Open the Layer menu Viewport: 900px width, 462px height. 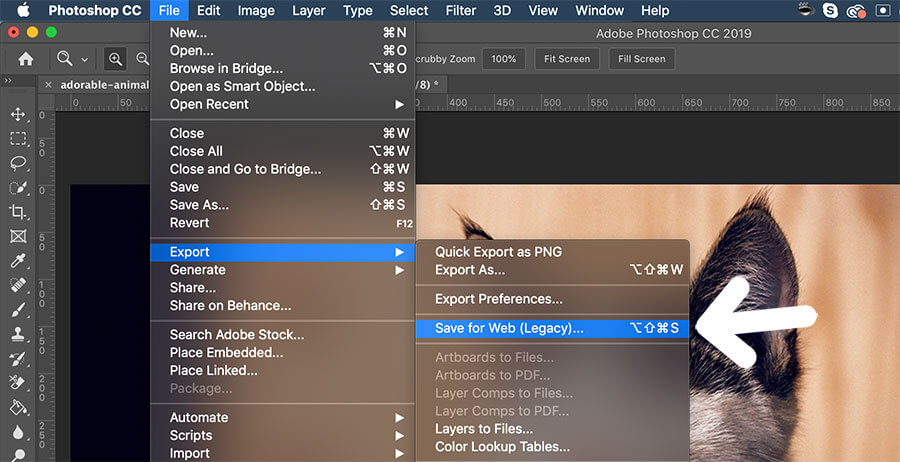309,10
